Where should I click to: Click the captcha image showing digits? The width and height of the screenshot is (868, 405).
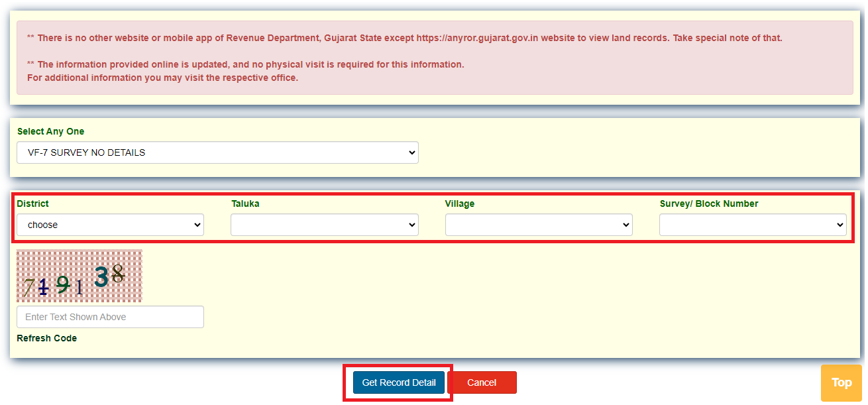coord(79,275)
